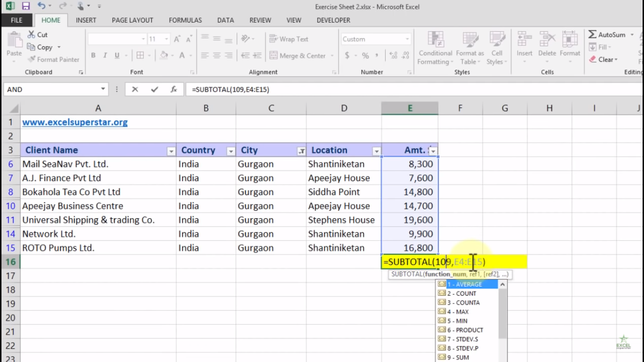
Task: Click the AutoSum button
Action: coord(608,34)
